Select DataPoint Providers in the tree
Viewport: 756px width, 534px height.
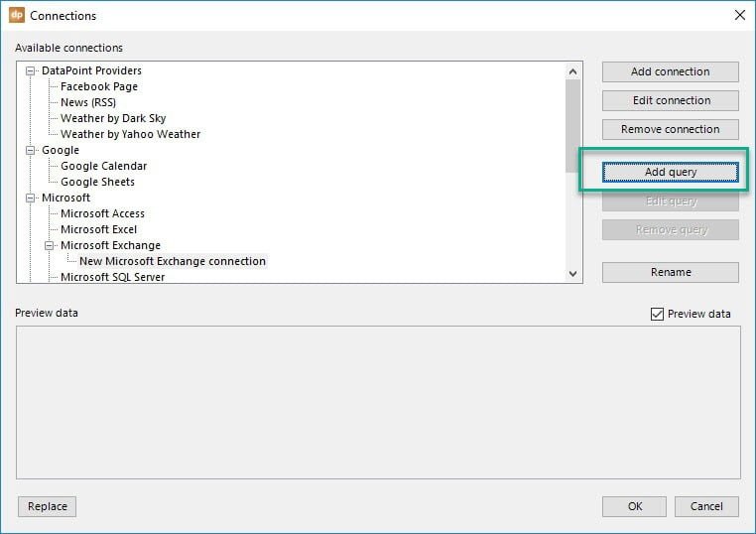[x=91, y=70]
